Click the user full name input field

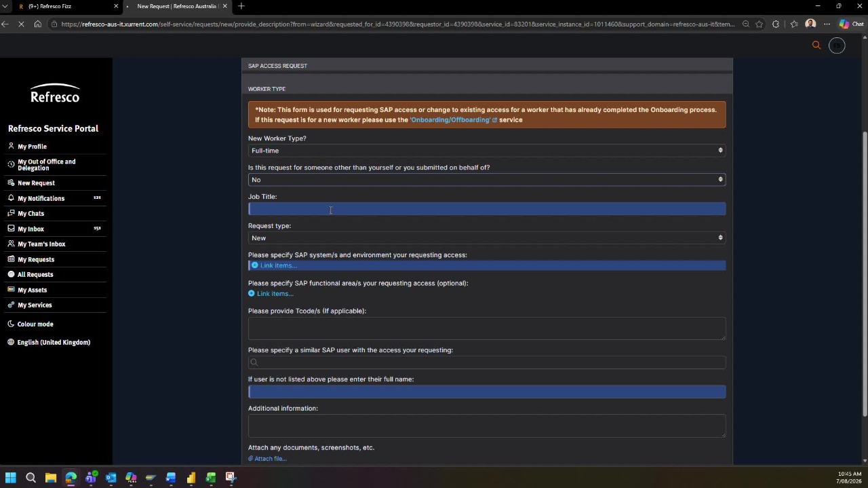click(x=487, y=392)
